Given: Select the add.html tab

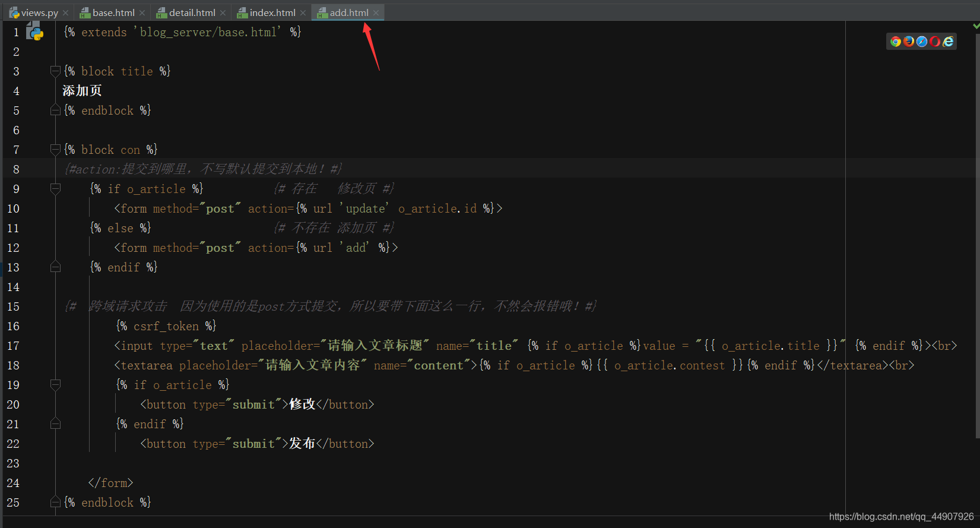Looking at the screenshot, I should (x=349, y=12).
